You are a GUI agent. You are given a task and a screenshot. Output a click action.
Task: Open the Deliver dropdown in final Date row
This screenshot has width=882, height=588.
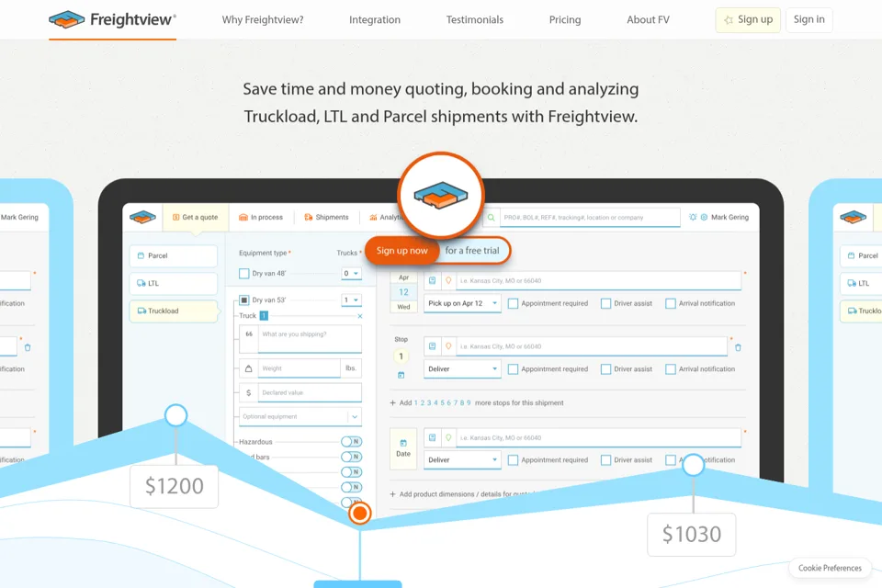462,460
